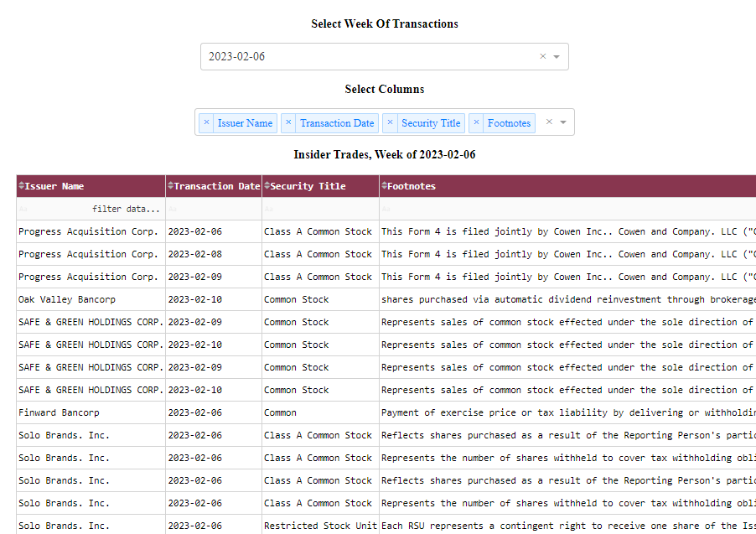The image size is (756, 534).
Task: Clear all selected columns
Action: (549, 122)
